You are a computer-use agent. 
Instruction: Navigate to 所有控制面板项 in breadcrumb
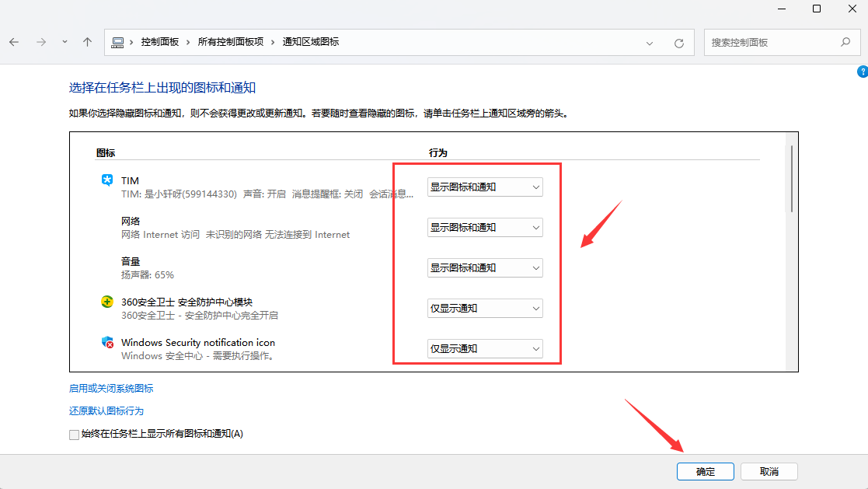(230, 42)
